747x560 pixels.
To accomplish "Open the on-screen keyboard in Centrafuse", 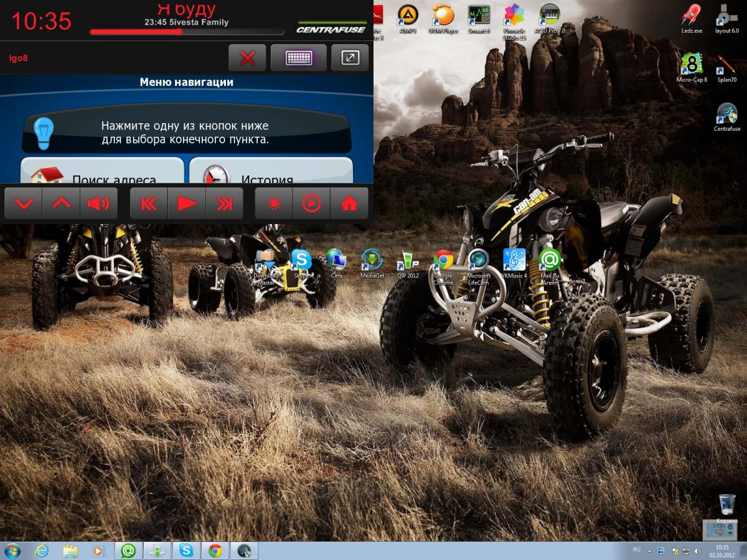I will (x=298, y=58).
